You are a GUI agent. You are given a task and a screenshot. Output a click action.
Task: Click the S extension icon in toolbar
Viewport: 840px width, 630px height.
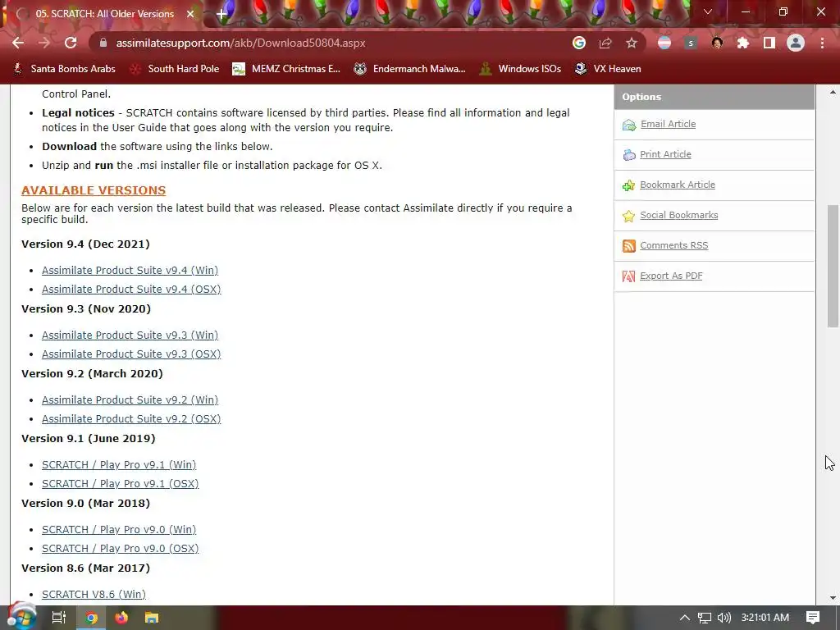pyautogui.click(x=691, y=43)
